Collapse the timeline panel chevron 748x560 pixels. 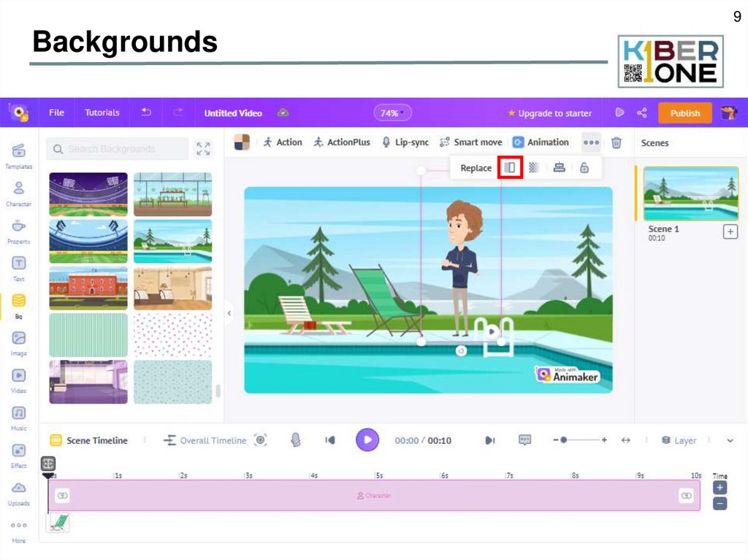point(730,441)
